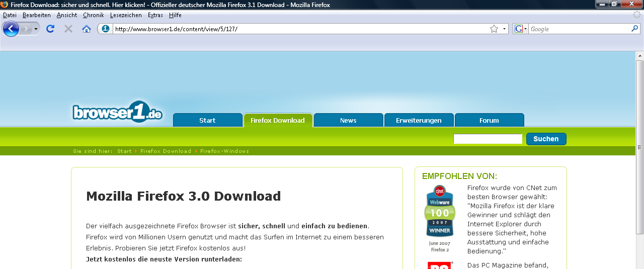Open the Datei menu
This screenshot has height=269, width=644.
(10, 15)
